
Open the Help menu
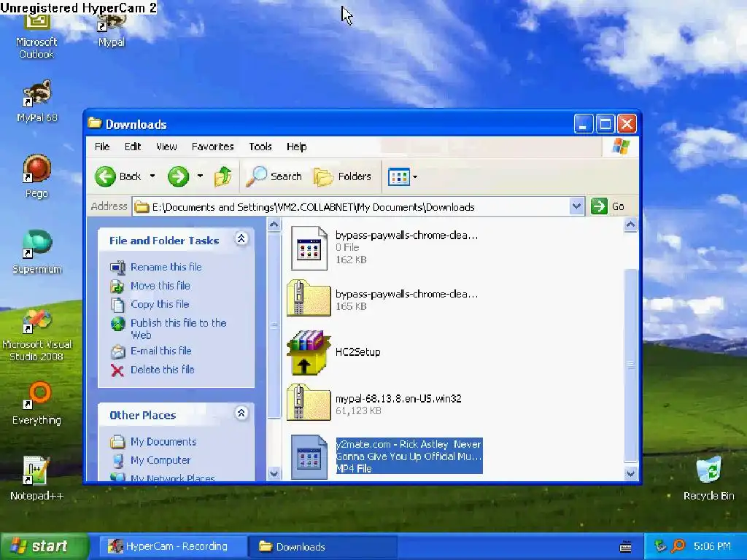296,147
